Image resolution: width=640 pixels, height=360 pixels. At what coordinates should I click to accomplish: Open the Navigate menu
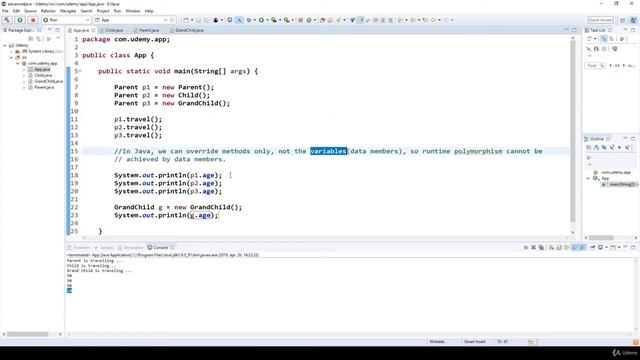[x=68, y=11]
